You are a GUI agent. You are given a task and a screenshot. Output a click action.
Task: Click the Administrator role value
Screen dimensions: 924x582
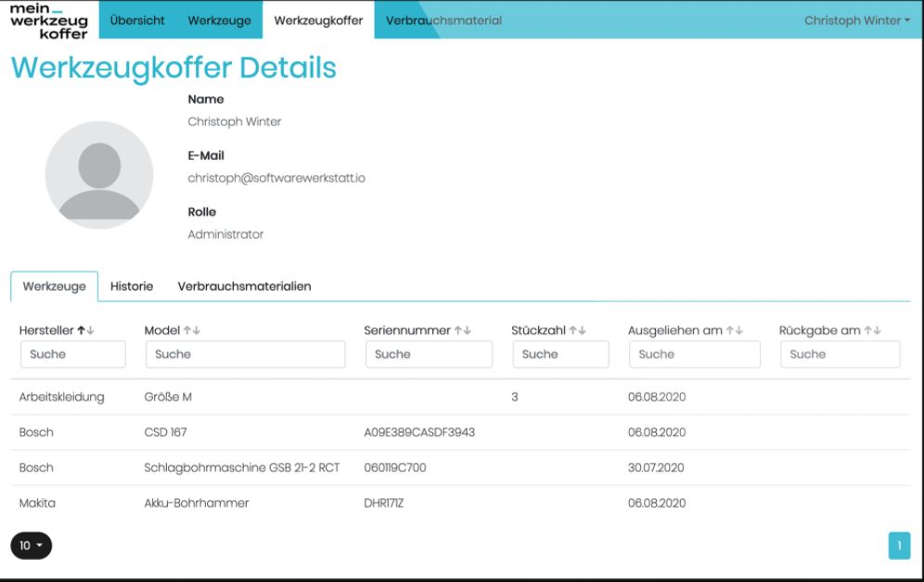pos(225,234)
